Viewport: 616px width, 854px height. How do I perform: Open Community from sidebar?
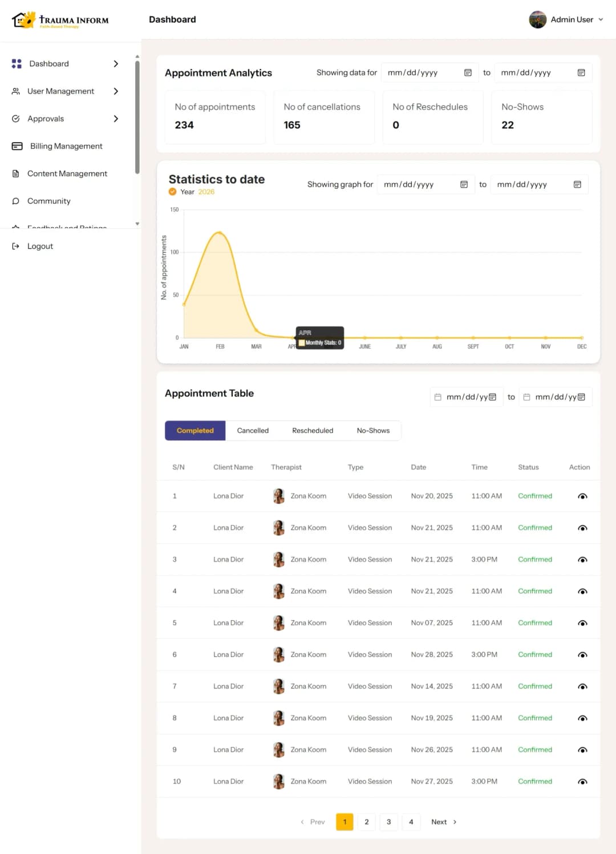click(49, 201)
